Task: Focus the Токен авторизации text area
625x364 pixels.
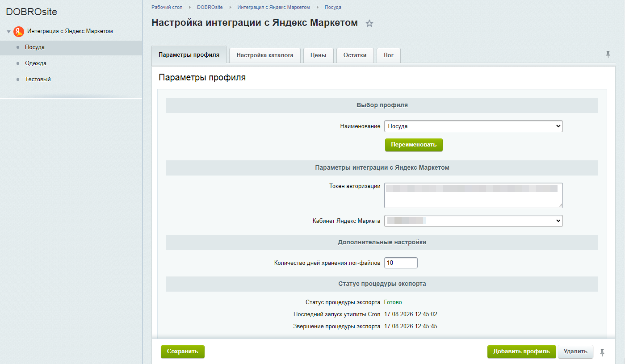Action: click(x=473, y=195)
